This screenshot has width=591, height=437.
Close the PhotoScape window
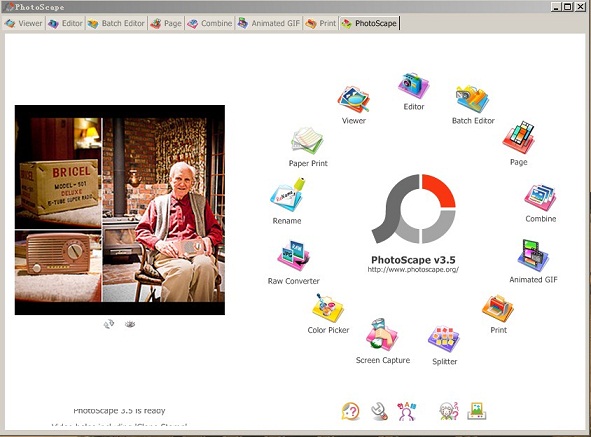click(x=580, y=6)
